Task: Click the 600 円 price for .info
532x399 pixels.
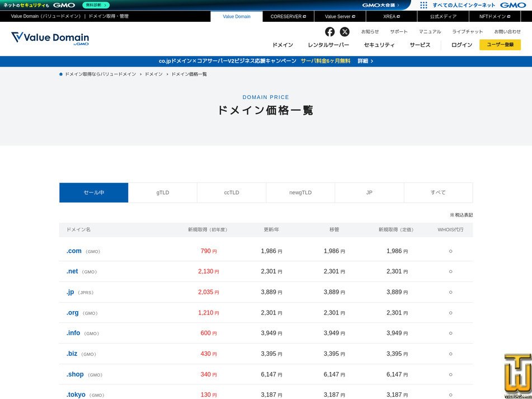Action: pyautogui.click(x=209, y=333)
